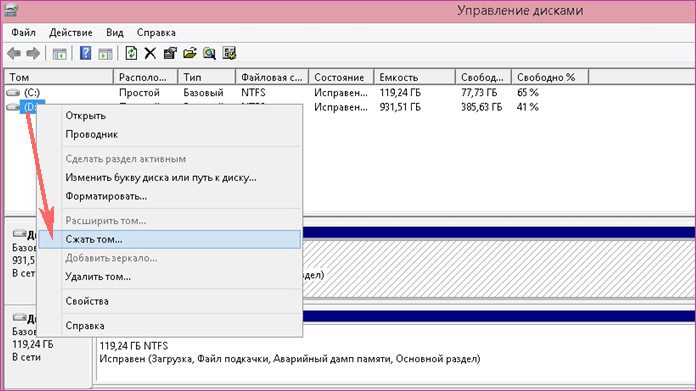Sort by the Свобод... column header
The width and height of the screenshot is (696, 391).
coord(483,77)
